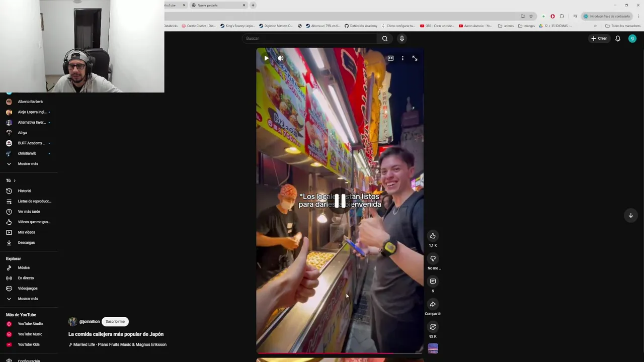
Task: Expand the Tú section chevron
Action: tap(15, 180)
